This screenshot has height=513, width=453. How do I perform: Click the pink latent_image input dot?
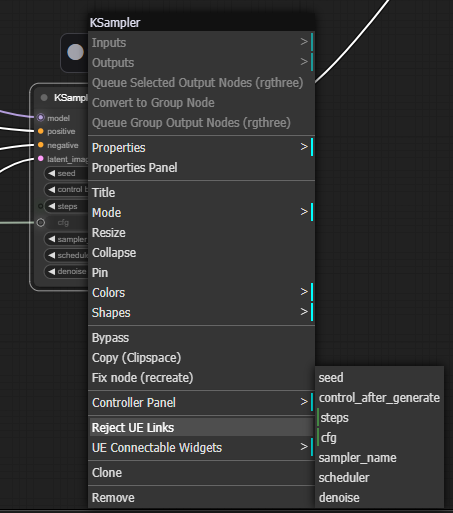pos(41,159)
